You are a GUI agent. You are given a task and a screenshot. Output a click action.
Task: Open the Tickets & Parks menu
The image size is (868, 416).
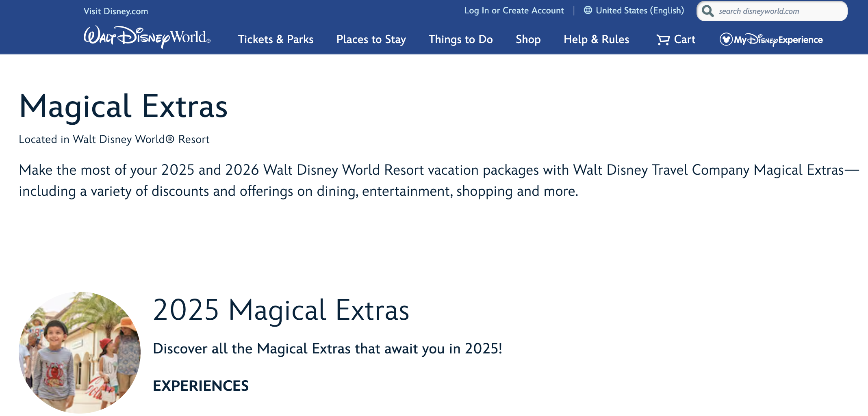[x=276, y=39]
